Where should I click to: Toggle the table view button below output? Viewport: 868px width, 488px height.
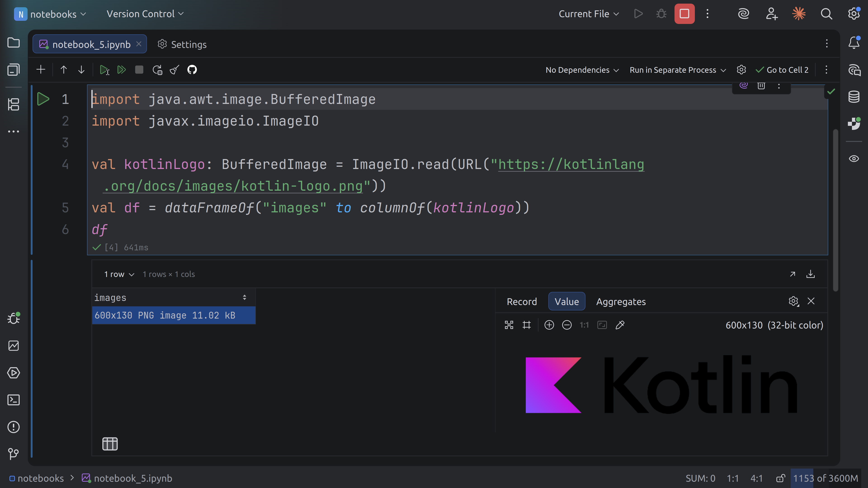[x=110, y=443]
